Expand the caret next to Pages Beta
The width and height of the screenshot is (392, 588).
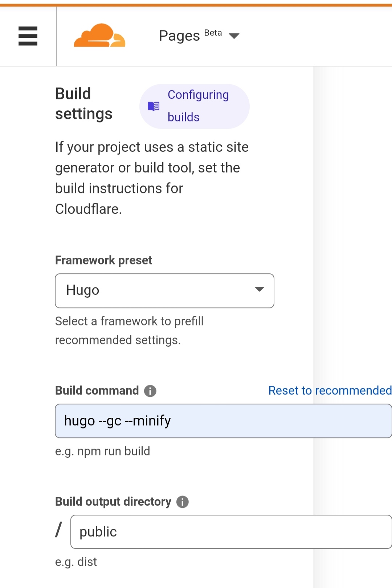pyautogui.click(x=234, y=36)
